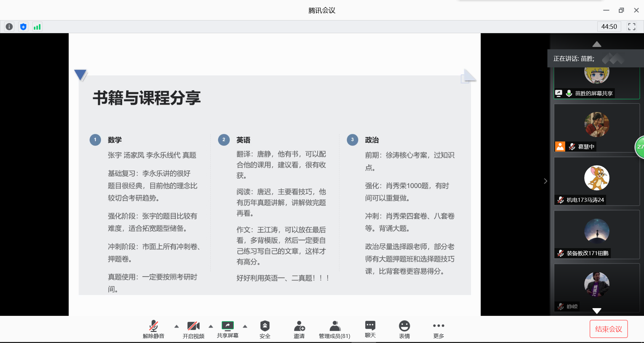This screenshot has height=343, width=644.
Task: Collapse the participant sidebar chevron
Action: (x=545, y=181)
